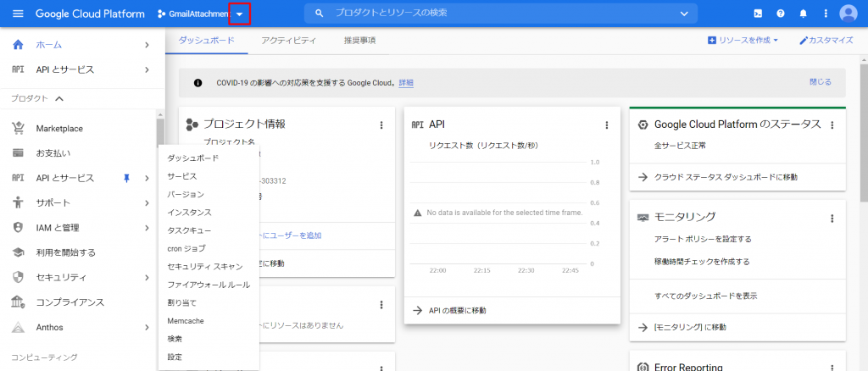Expand the セキュリティ submenu chevron
The height and width of the screenshot is (371, 868).
(147, 278)
